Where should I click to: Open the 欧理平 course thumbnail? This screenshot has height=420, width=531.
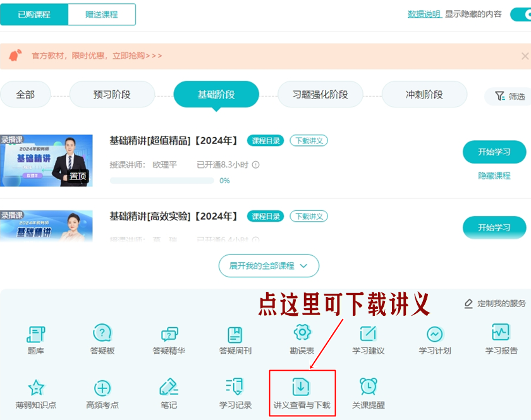coord(46,160)
